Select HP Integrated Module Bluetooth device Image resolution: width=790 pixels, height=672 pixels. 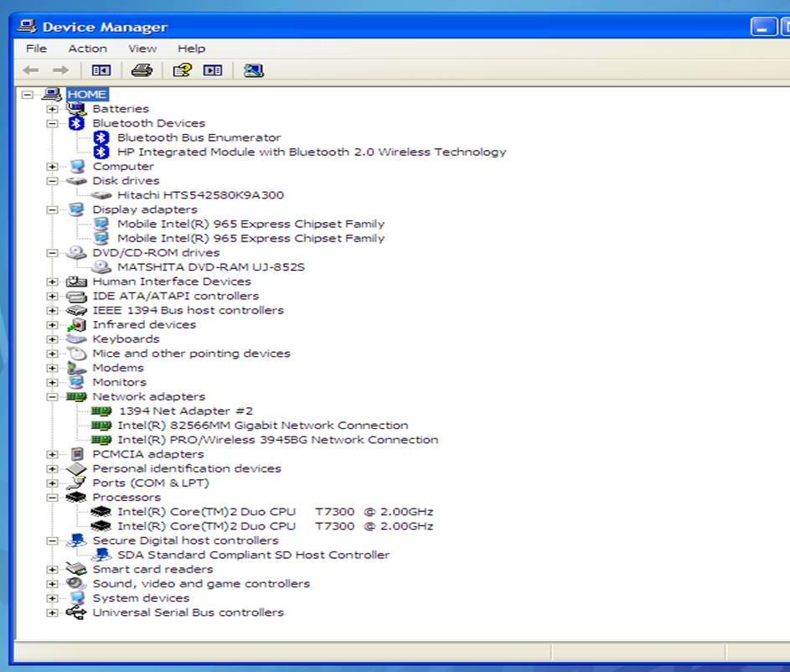click(x=312, y=152)
